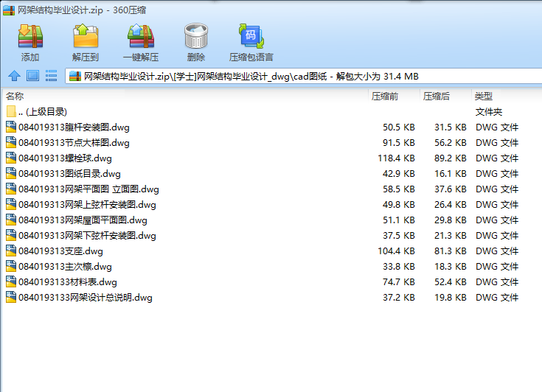Viewport: 542px width, 392px height.
Task: Click the DWG icon beside 图纸目录.dwg
Action: click(x=11, y=173)
